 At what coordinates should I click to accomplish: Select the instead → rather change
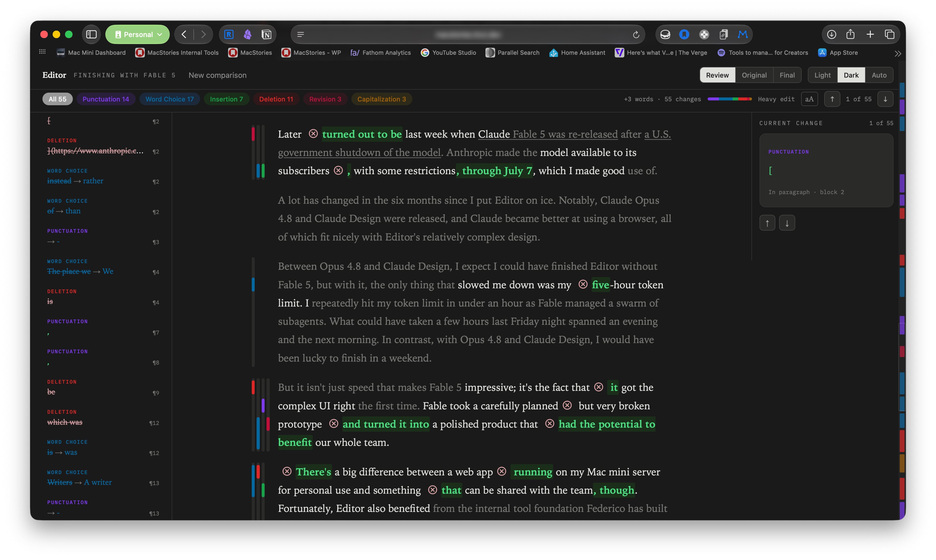[103, 177]
